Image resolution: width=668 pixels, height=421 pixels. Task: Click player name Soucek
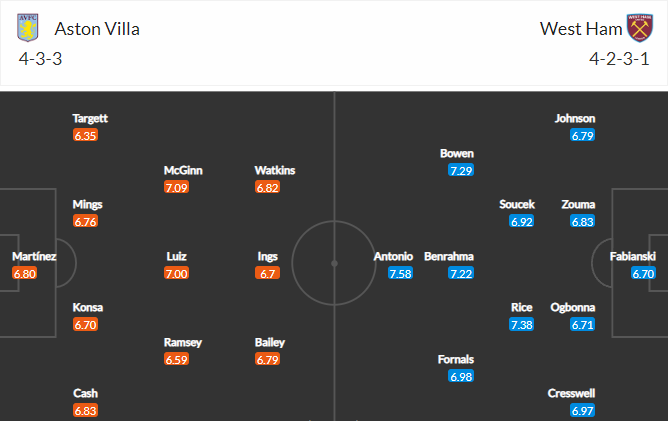pyautogui.click(x=517, y=205)
